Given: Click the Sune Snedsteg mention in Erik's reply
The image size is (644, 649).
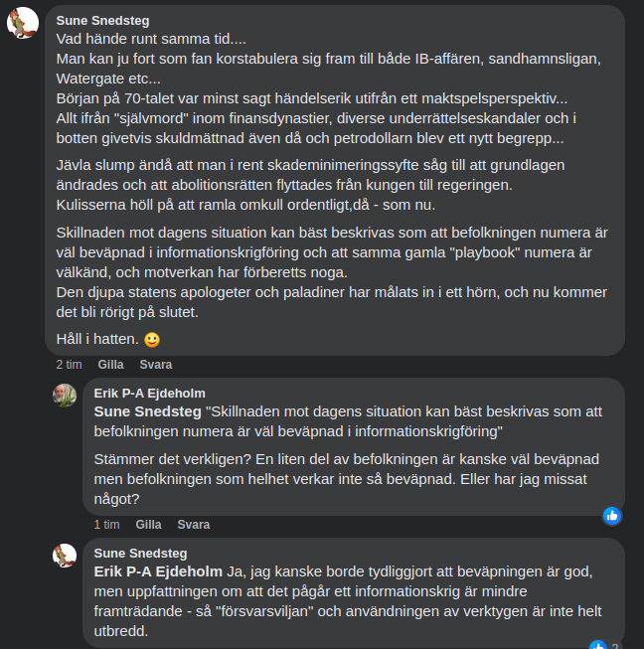Looking at the screenshot, I should 147,411.
